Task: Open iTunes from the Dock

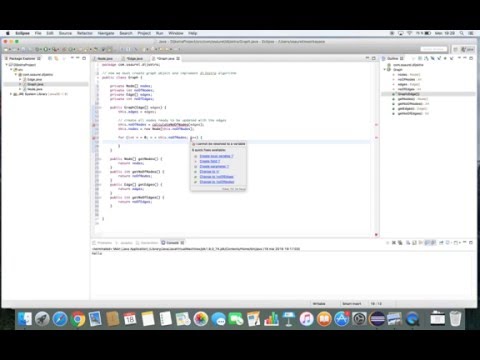Action: point(306,319)
